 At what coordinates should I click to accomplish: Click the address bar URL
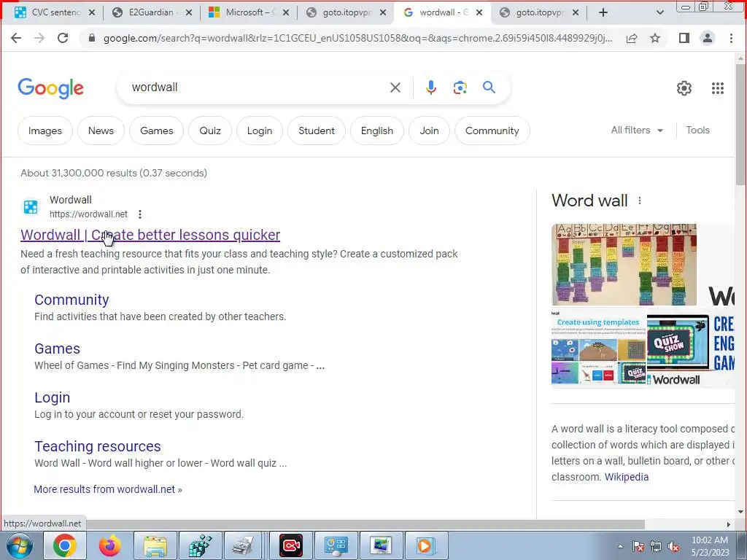(x=357, y=38)
